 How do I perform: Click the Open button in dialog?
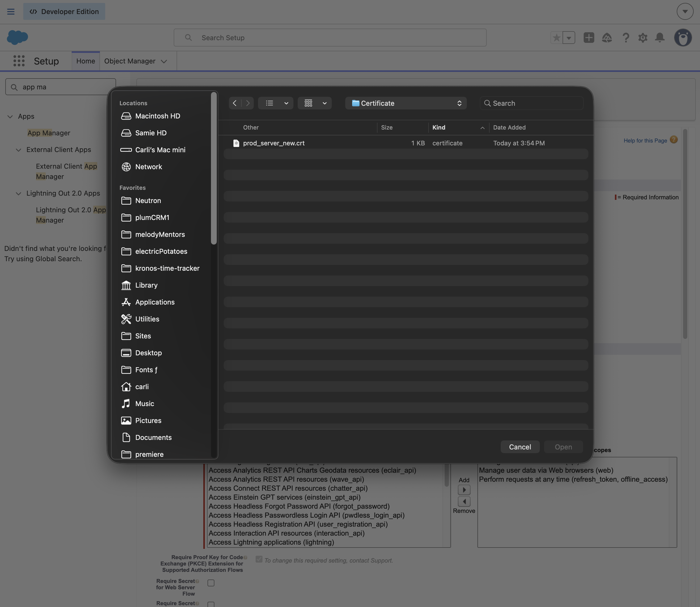point(563,447)
